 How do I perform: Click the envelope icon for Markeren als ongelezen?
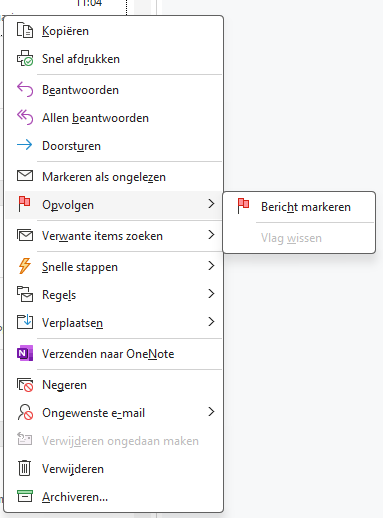point(25,176)
